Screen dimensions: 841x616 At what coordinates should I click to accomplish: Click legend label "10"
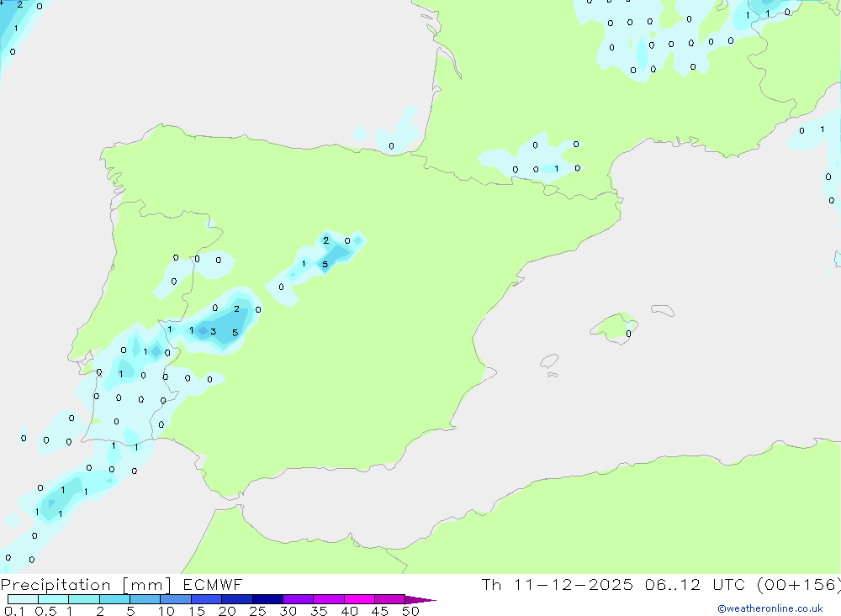click(167, 611)
